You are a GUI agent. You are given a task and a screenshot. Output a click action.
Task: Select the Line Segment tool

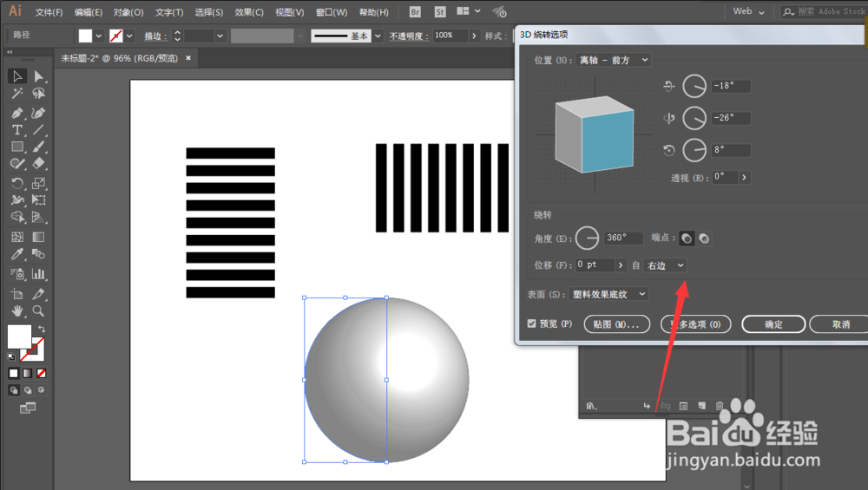[38, 130]
